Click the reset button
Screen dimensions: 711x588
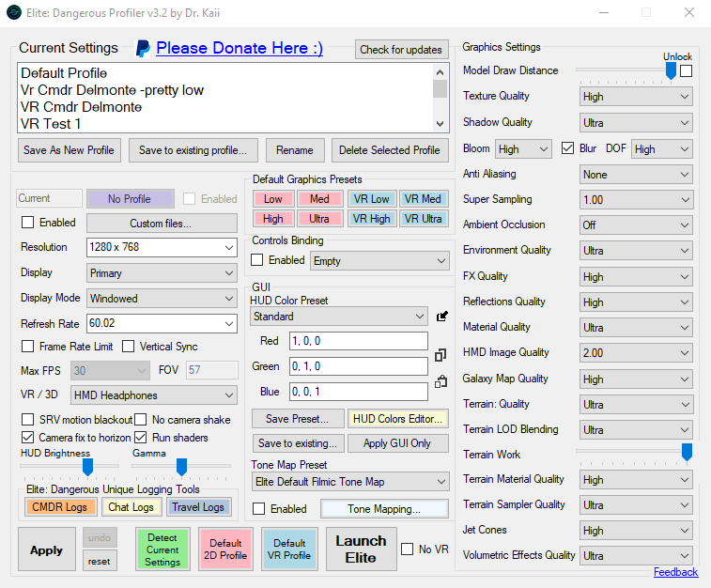coord(100,562)
